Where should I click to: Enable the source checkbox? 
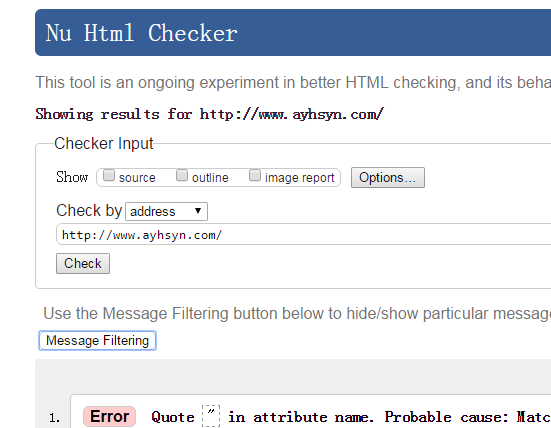click(x=109, y=175)
